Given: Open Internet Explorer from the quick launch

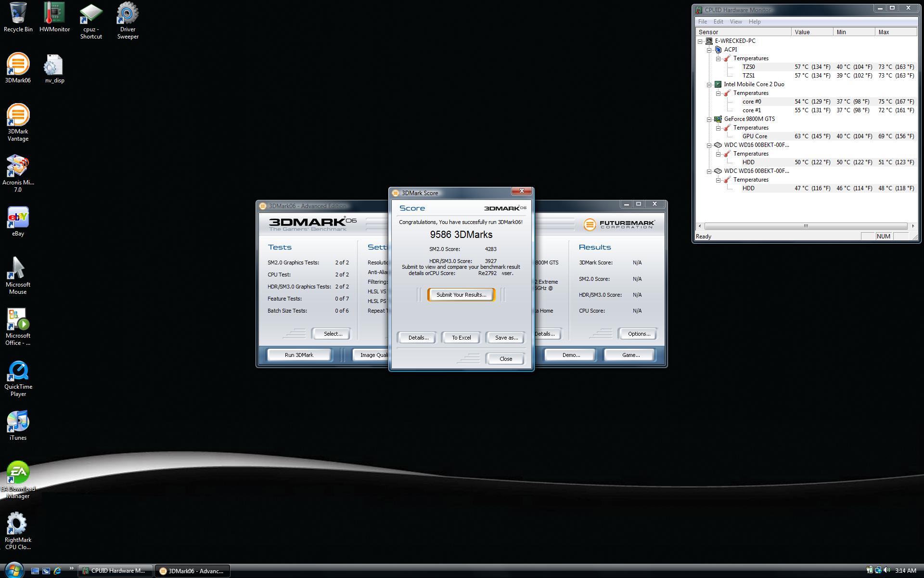Looking at the screenshot, I should point(58,571).
